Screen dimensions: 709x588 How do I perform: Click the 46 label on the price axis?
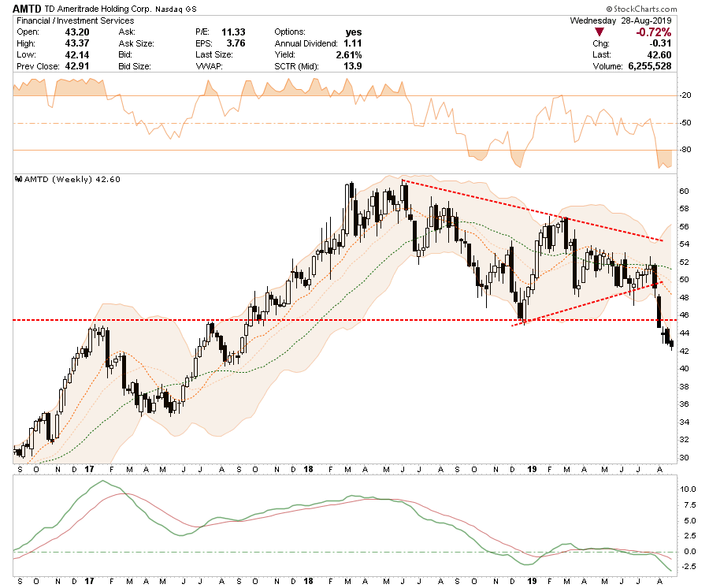coord(684,315)
